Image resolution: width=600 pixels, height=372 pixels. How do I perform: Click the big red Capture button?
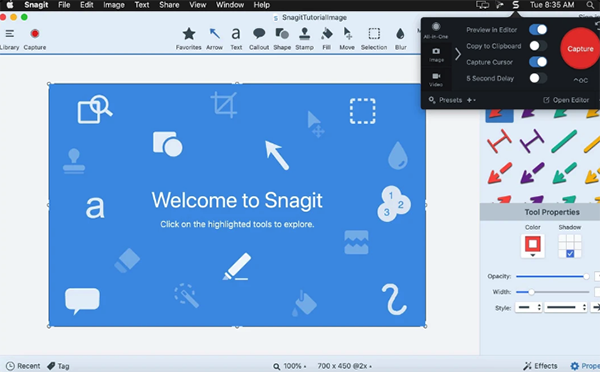(x=580, y=49)
